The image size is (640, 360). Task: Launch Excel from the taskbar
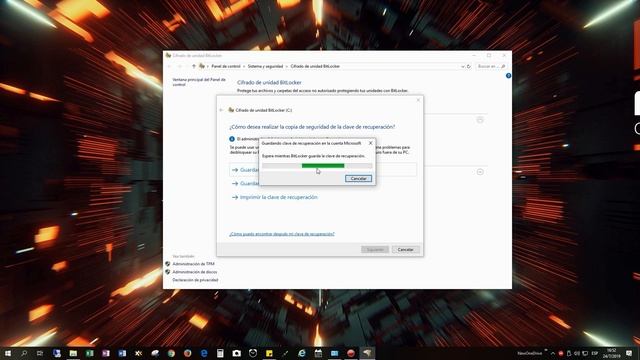tap(89, 353)
